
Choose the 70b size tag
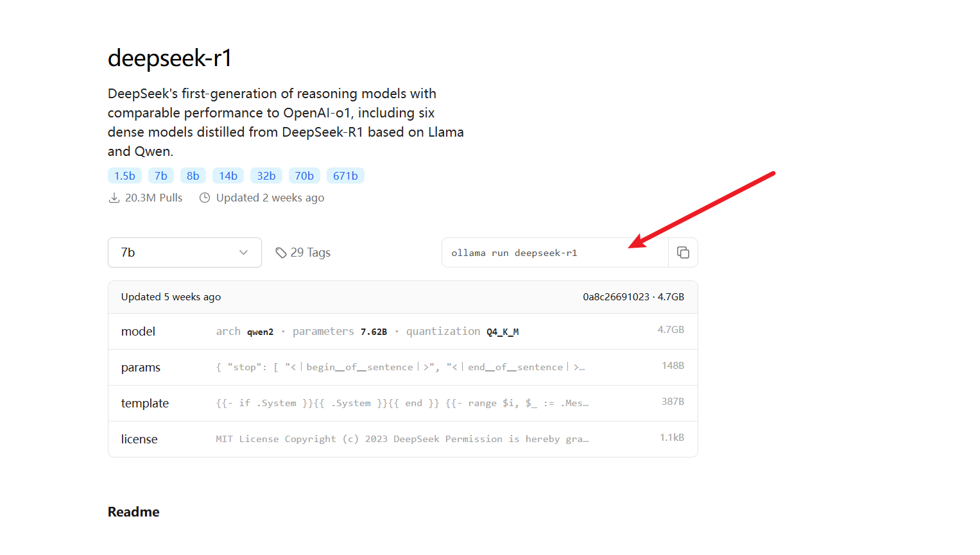[x=304, y=176]
